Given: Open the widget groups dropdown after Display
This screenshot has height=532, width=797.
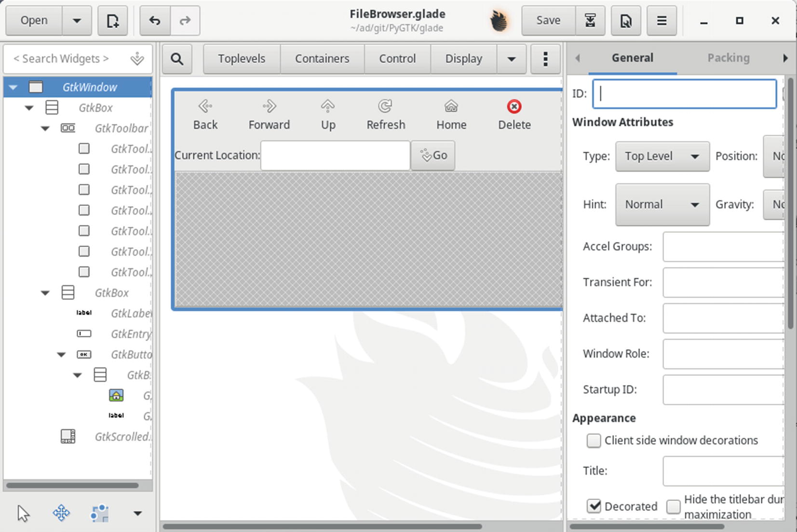Looking at the screenshot, I should (x=512, y=59).
